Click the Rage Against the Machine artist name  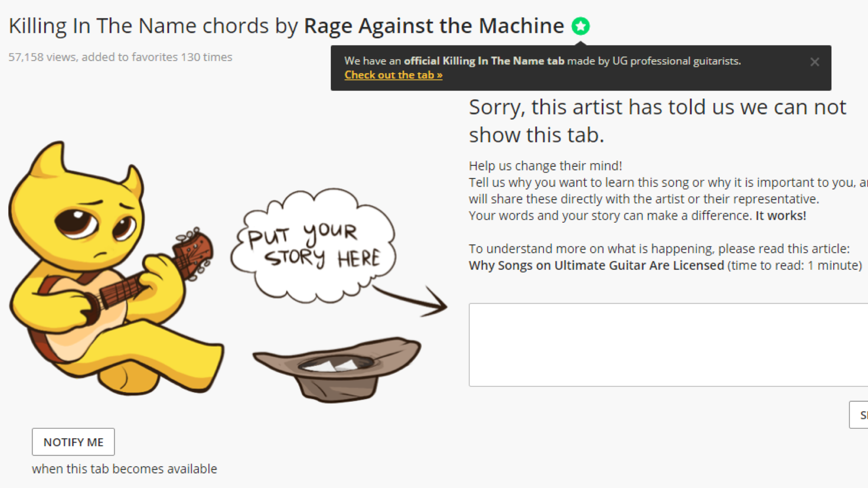click(x=434, y=26)
